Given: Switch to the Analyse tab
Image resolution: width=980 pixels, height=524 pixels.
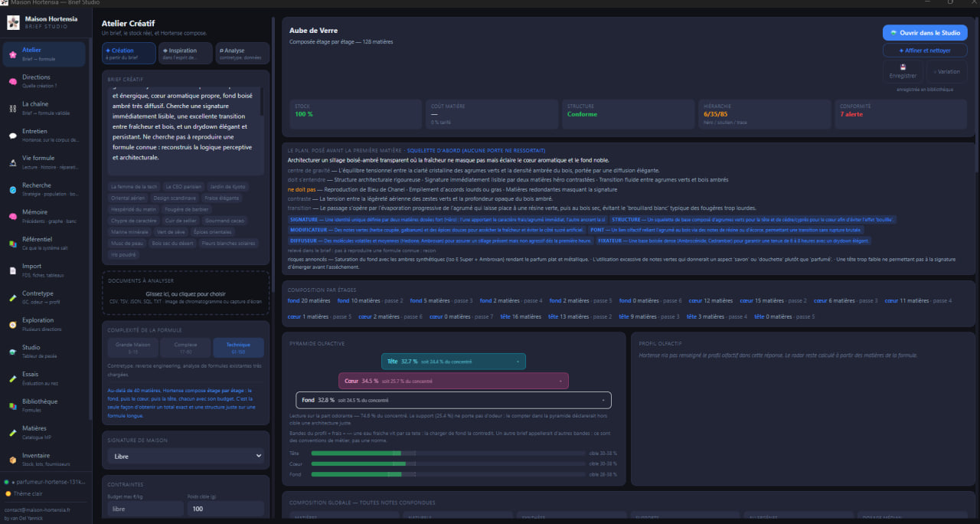Looking at the screenshot, I should tap(241, 53).
